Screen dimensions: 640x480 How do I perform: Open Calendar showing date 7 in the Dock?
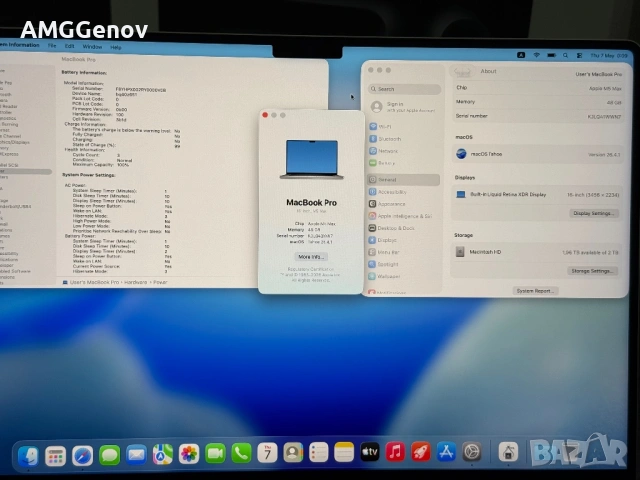click(267, 453)
